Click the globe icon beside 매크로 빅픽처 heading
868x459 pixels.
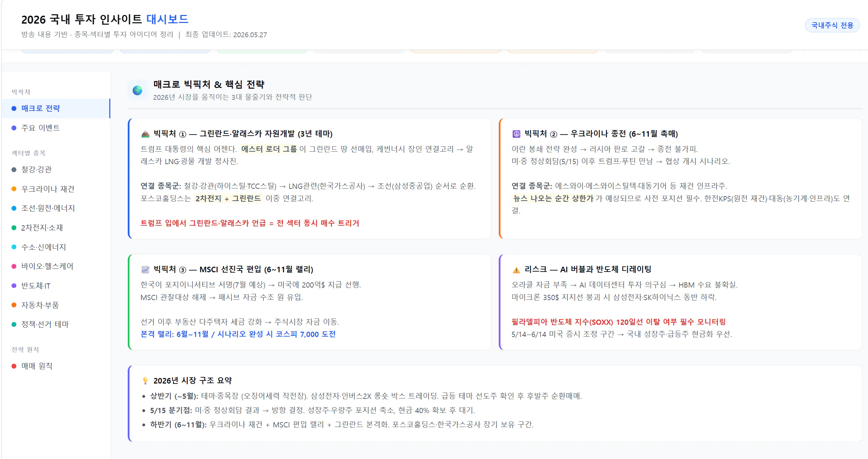(x=137, y=90)
